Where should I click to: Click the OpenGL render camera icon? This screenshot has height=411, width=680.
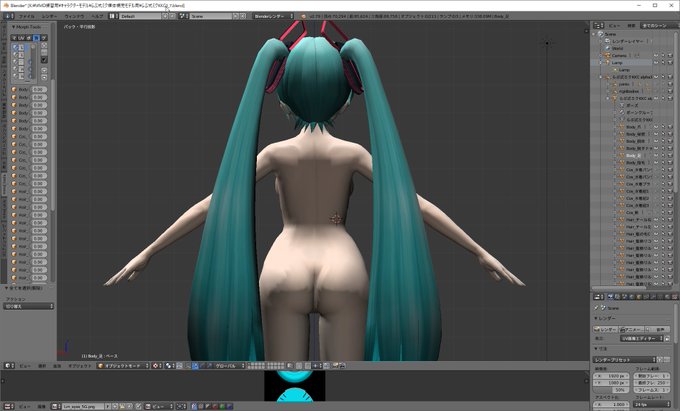pos(336,366)
